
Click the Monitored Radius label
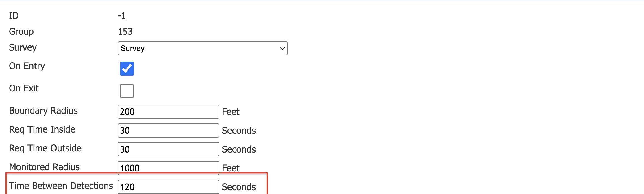coord(44,167)
